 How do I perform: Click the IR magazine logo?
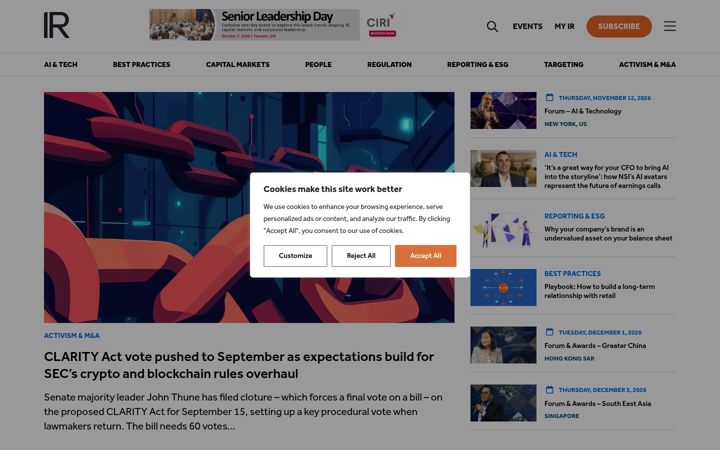click(56, 25)
